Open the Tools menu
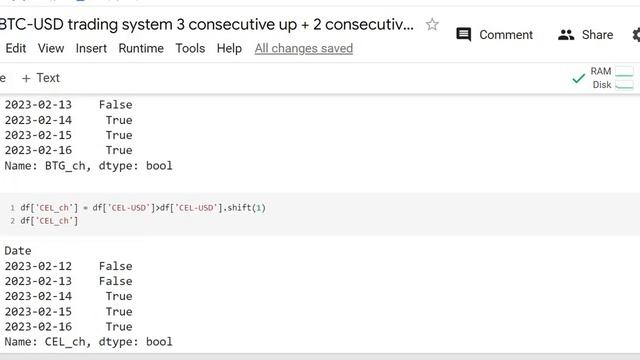Viewport: 640px width, 360px height. coord(190,49)
